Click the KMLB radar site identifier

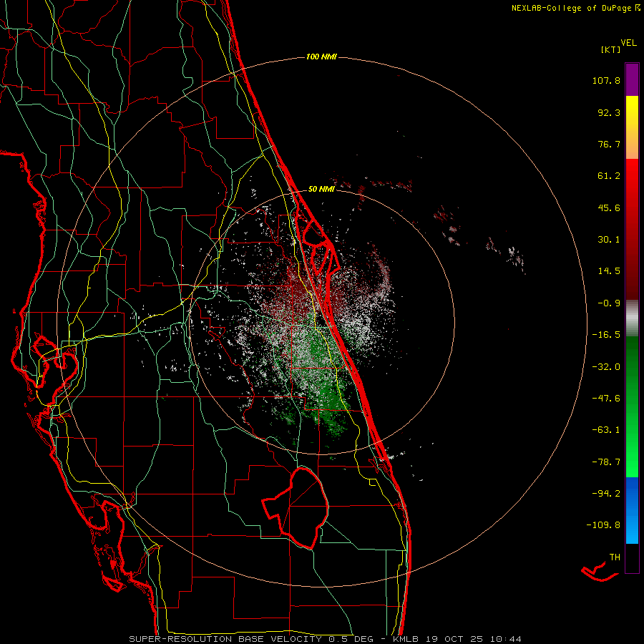tap(406, 639)
